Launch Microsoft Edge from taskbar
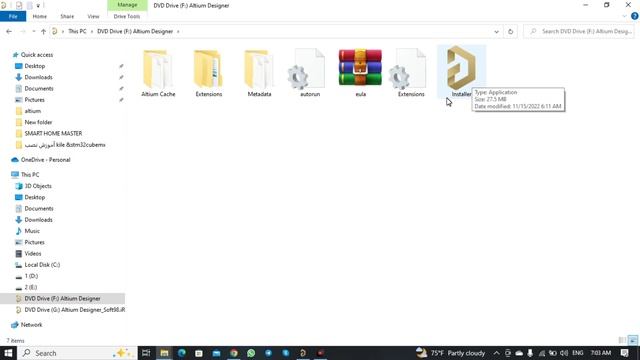This screenshot has width=640, height=360. (182, 353)
